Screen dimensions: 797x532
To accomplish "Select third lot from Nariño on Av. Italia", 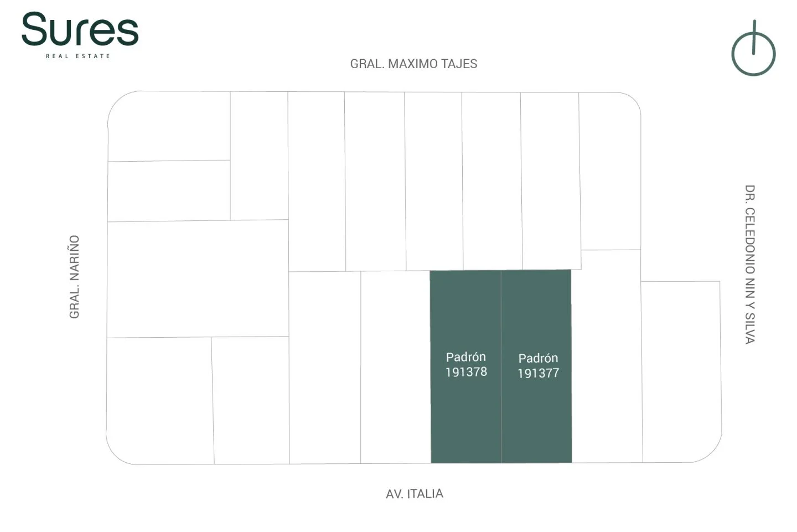I will click(x=325, y=366).
